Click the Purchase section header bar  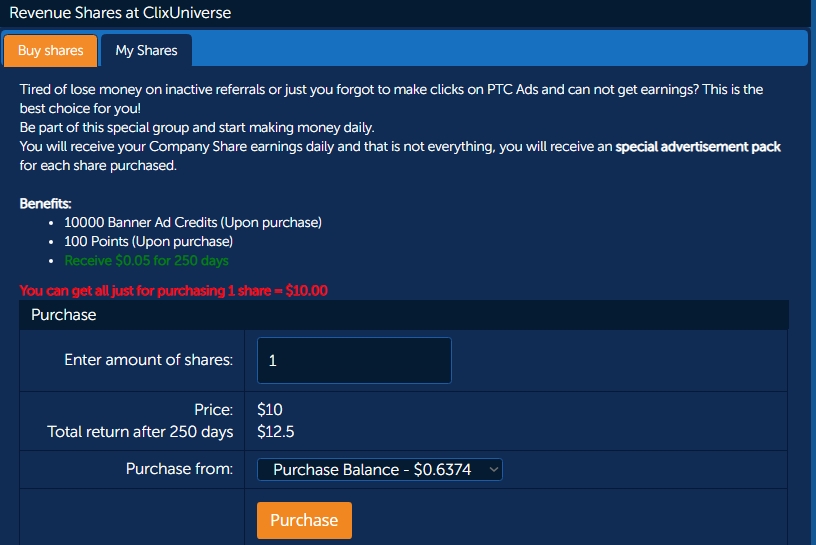click(x=404, y=315)
